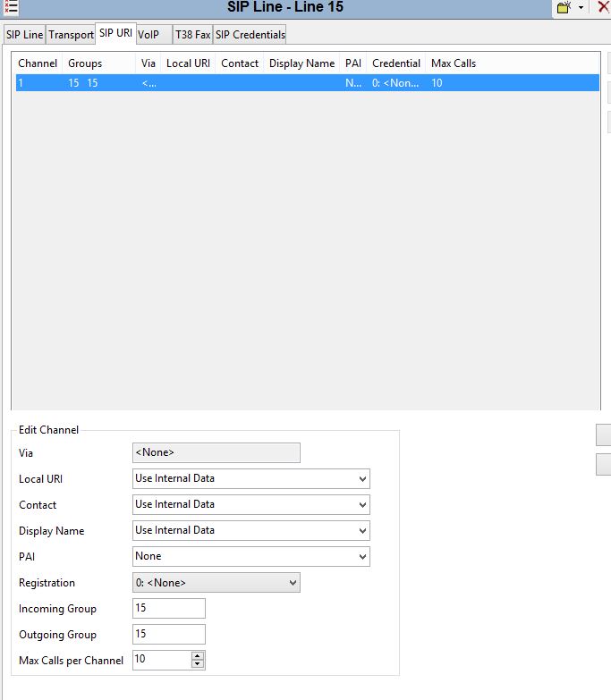611x700 pixels.
Task: Select the SIP URI tab
Action: (x=115, y=33)
